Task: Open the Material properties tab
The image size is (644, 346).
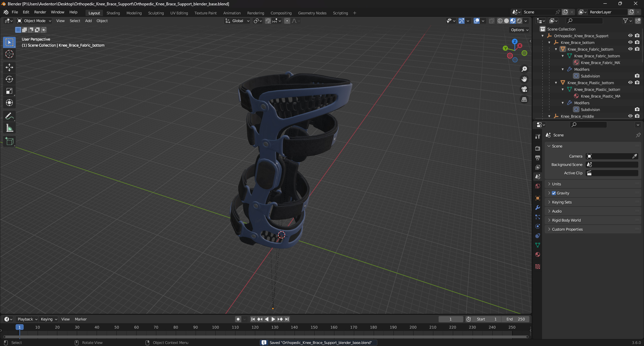Action: (538, 254)
